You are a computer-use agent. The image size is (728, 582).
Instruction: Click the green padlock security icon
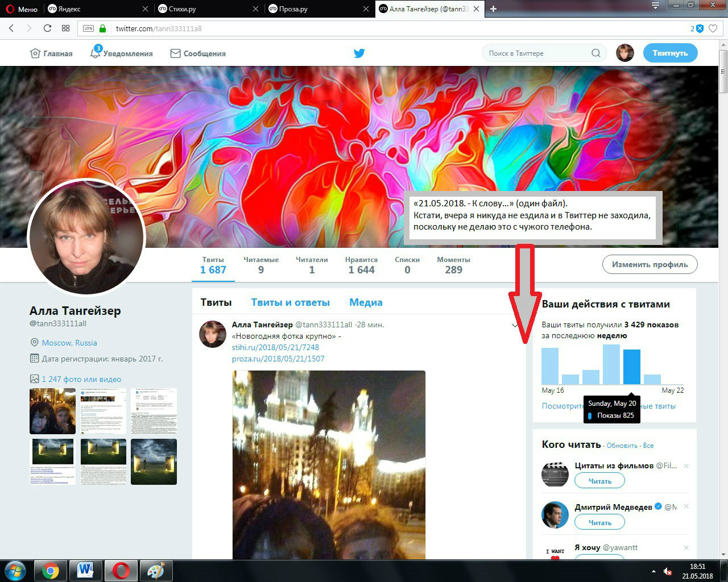(x=102, y=28)
